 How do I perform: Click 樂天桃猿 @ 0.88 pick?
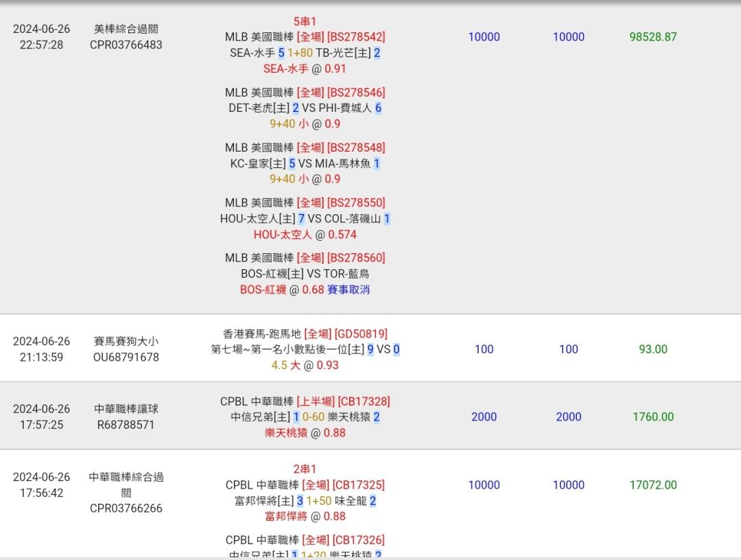tap(305, 433)
